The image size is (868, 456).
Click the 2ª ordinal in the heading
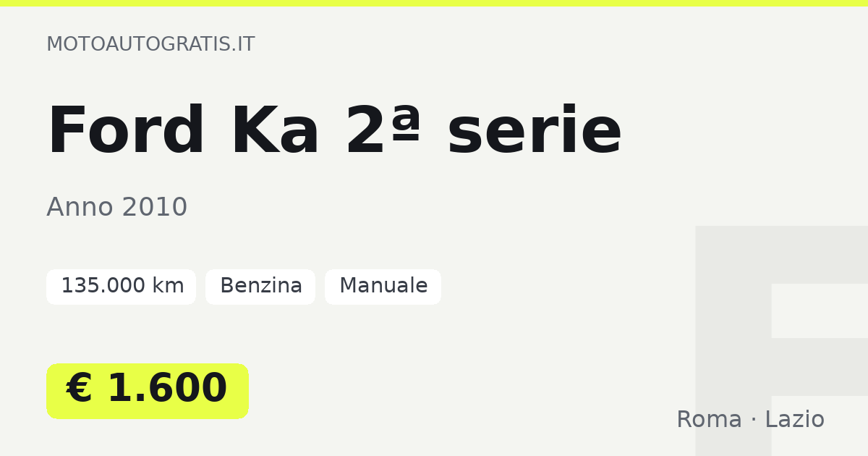tap(383, 130)
